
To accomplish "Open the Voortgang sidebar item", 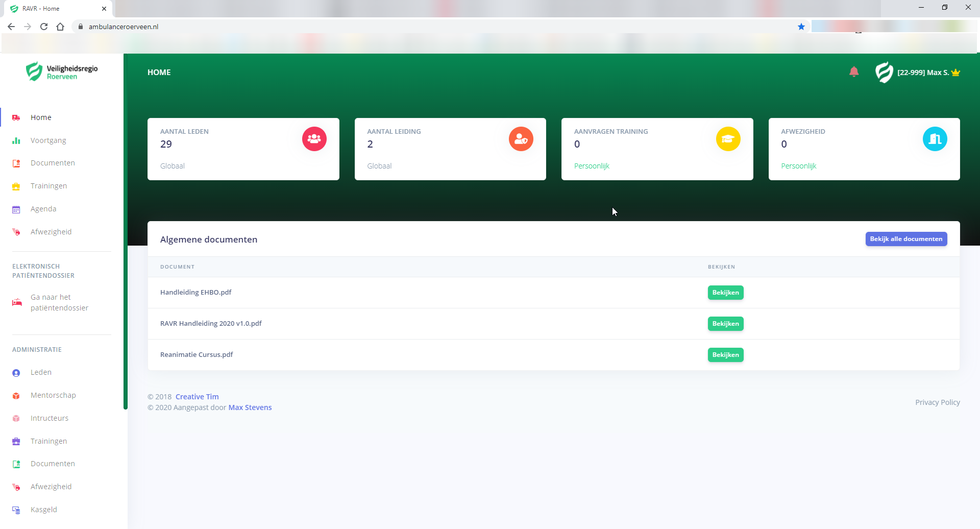I will pyautogui.click(x=48, y=140).
